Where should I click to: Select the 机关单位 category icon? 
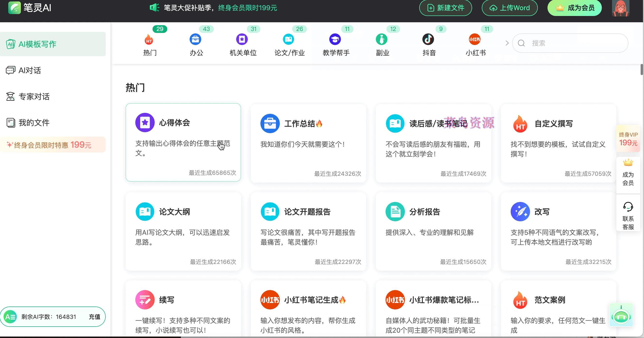241,39
